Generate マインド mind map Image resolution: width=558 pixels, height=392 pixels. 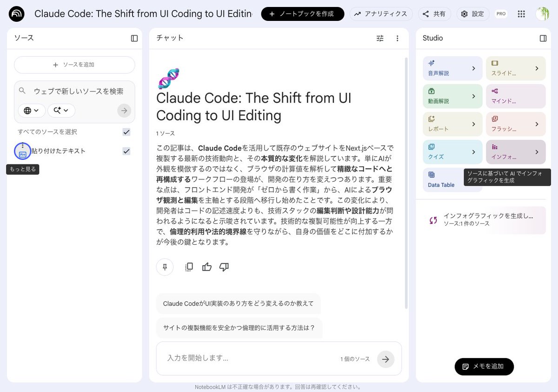[516, 96]
